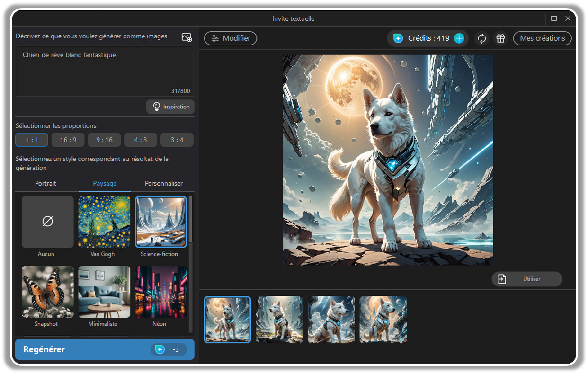The height and width of the screenshot is (374, 588).
Task: Click the credits diamond icon beside Crédits
Action: [x=398, y=38]
